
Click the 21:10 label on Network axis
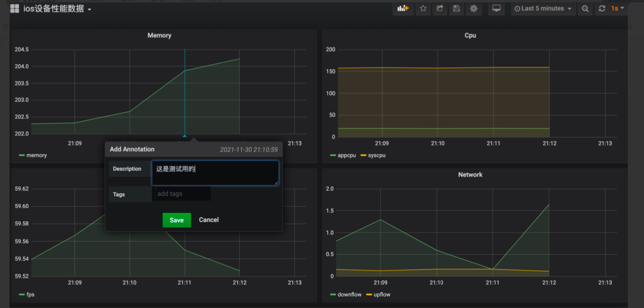(437, 283)
